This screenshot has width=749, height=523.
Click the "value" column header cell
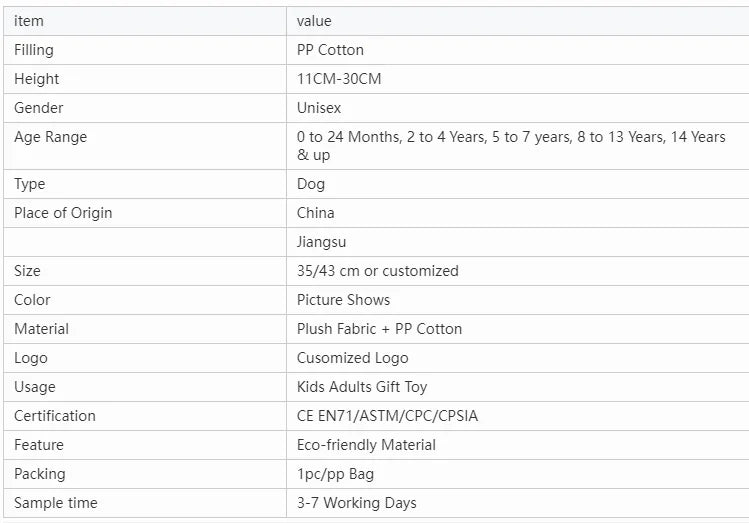point(314,21)
